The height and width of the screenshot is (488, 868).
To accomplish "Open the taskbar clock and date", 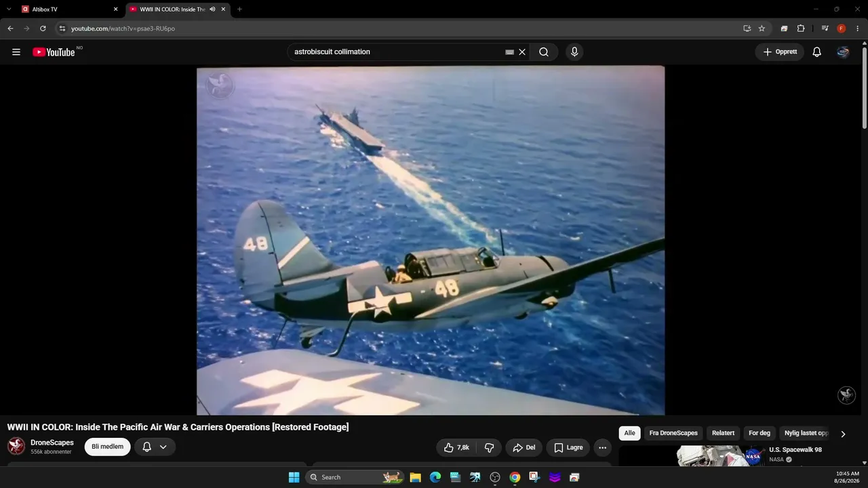I will pyautogui.click(x=848, y=477).
